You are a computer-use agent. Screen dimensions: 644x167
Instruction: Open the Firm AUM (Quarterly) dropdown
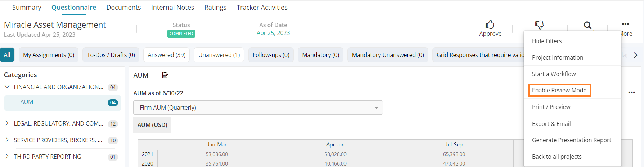click(x=258, y=107)
